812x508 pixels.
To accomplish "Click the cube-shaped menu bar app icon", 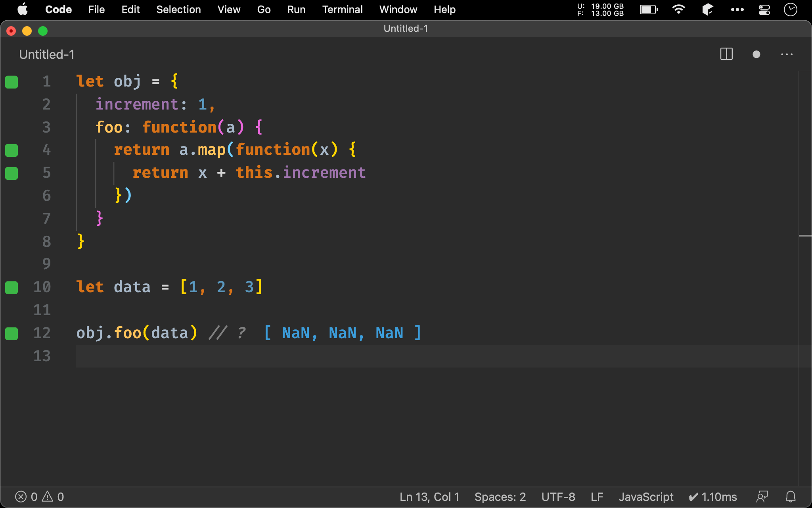I will coord(708,10).
